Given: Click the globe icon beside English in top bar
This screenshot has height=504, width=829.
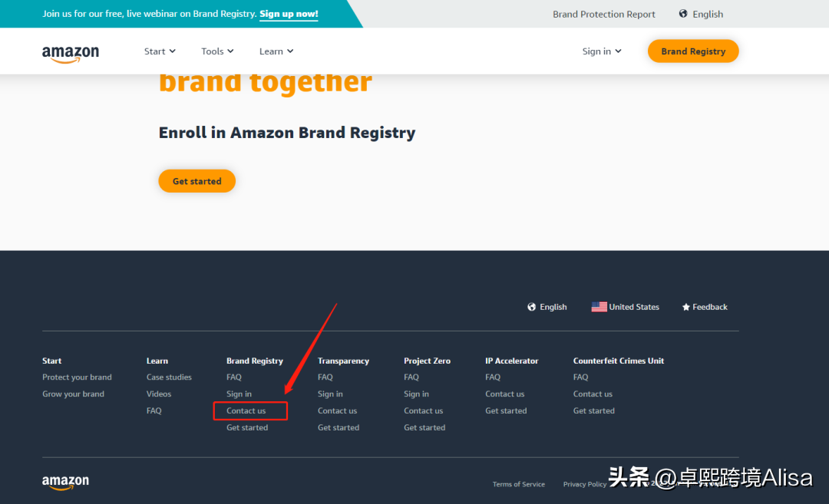Looking at the screenshot, I should pyautogui.click(x=683, y=14).
